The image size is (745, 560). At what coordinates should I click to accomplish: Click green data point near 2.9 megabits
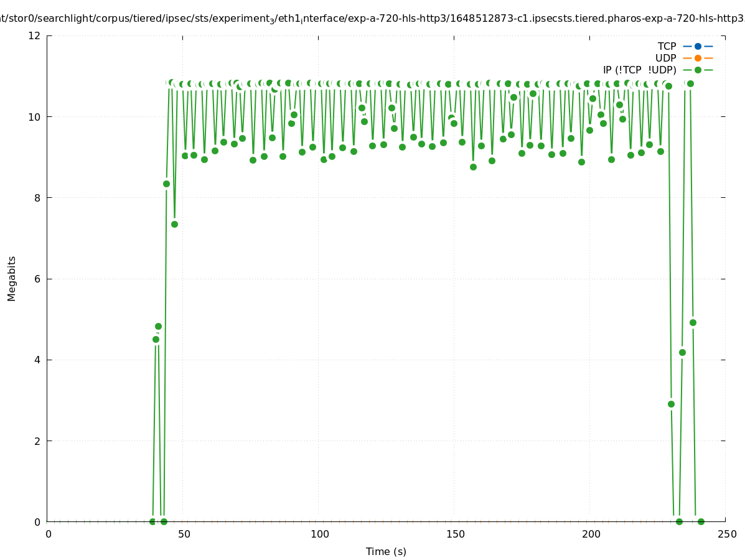click(671, 404)
